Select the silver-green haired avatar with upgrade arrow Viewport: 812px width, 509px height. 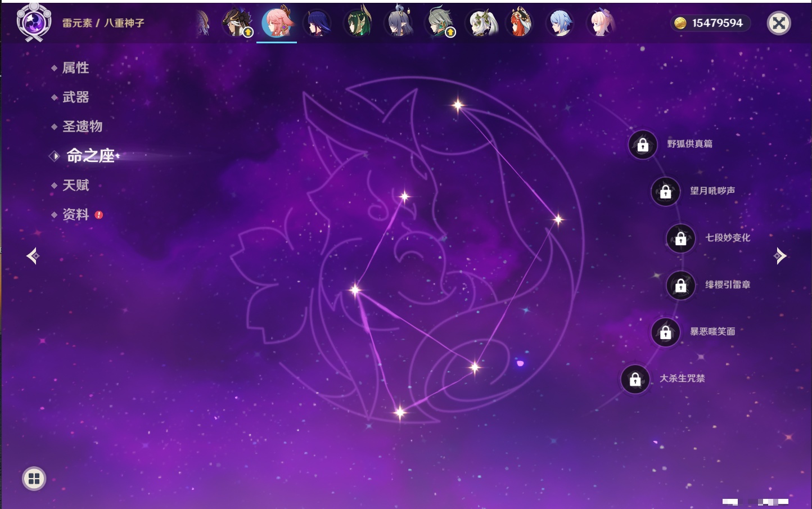point(440,22)
